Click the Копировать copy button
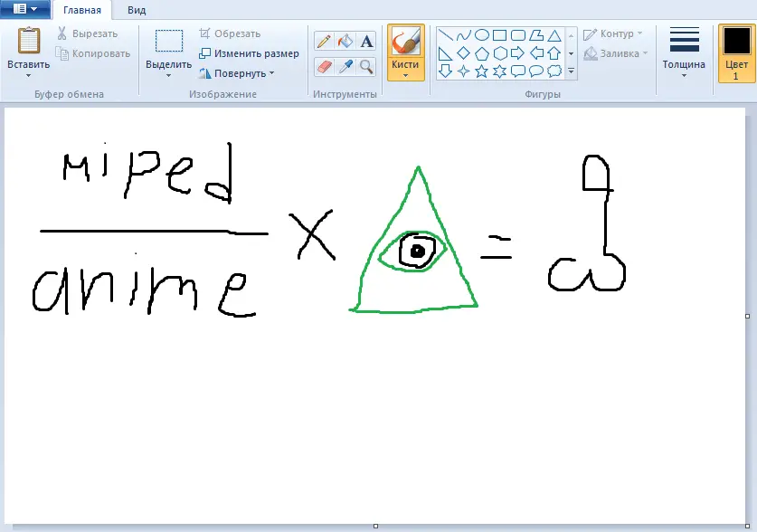757x532 pixels. pos(94,53)
